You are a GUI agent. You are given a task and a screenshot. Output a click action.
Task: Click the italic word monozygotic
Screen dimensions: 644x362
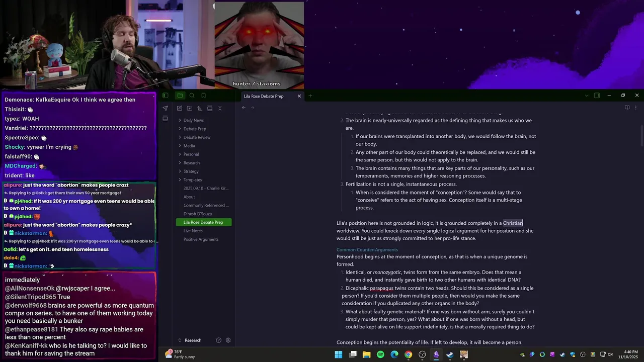pos(387,272)
